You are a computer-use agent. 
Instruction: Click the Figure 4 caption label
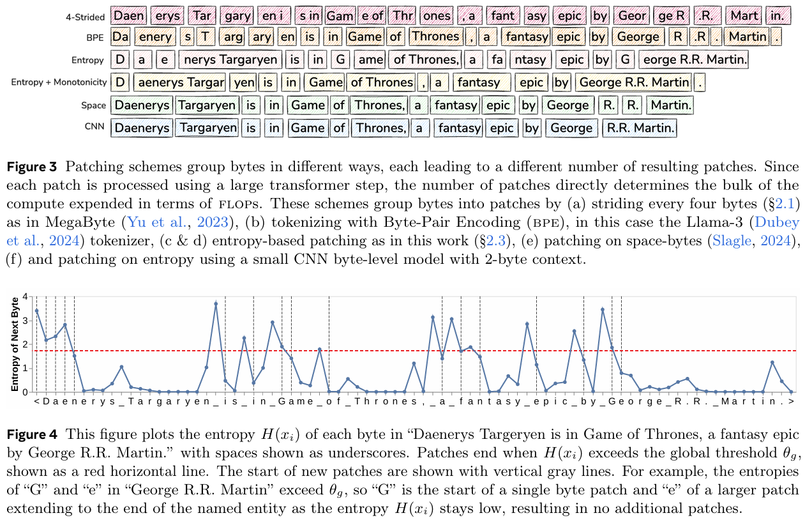[x=33, y=434]
